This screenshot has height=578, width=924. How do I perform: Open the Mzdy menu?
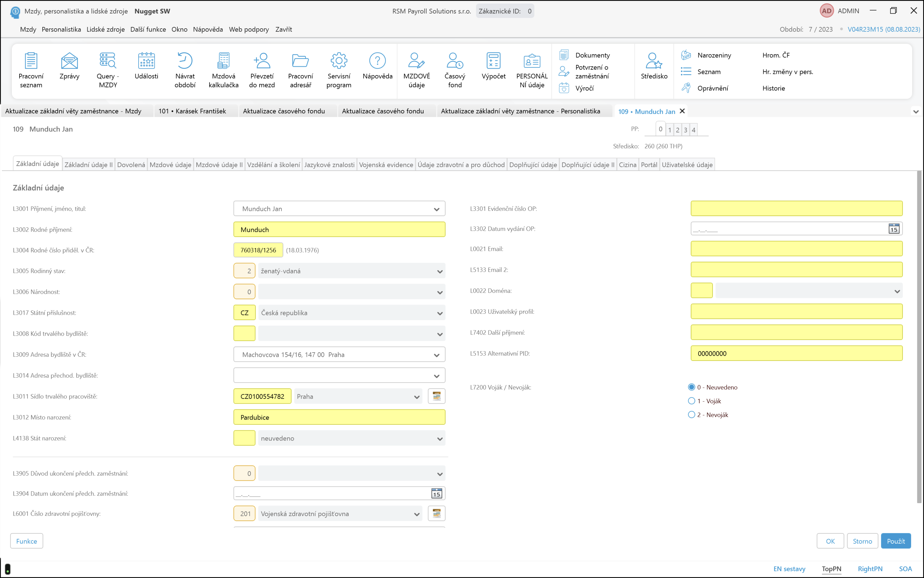pyautogui.click(x=28, y=30)
